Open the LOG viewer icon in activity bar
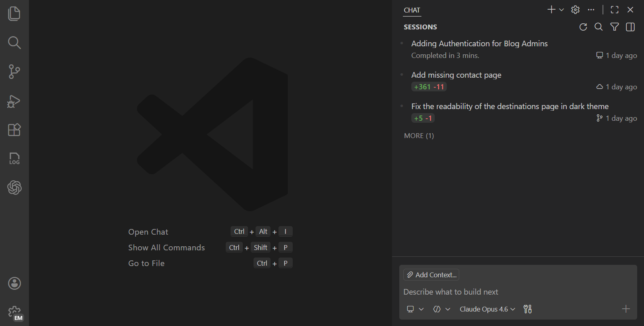 (14, 159)
